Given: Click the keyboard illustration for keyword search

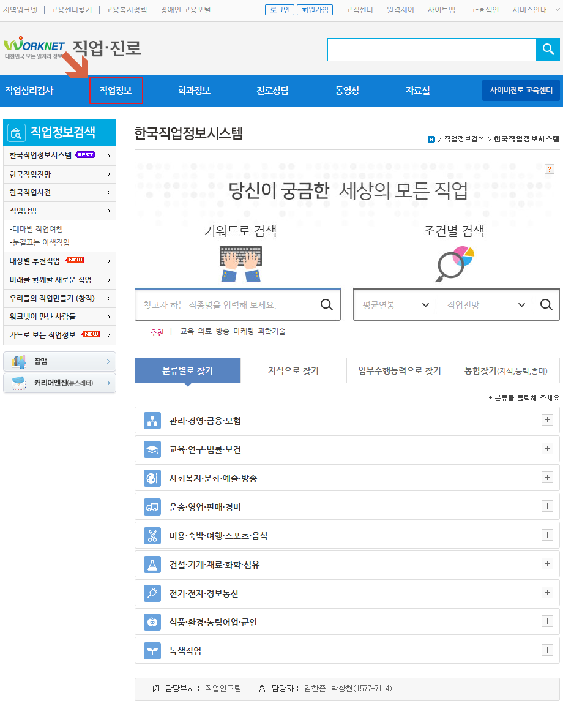Looking at the screenshot, I should (240, 264).
